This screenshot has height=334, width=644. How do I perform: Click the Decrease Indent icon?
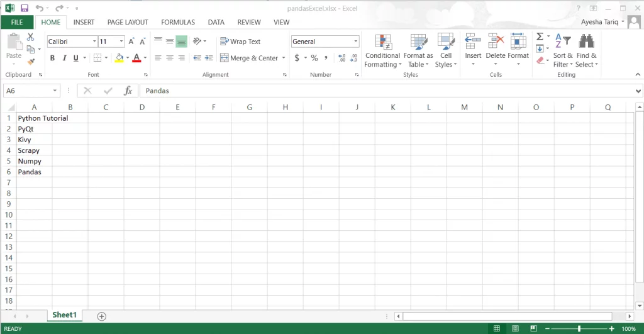point(197,58)
